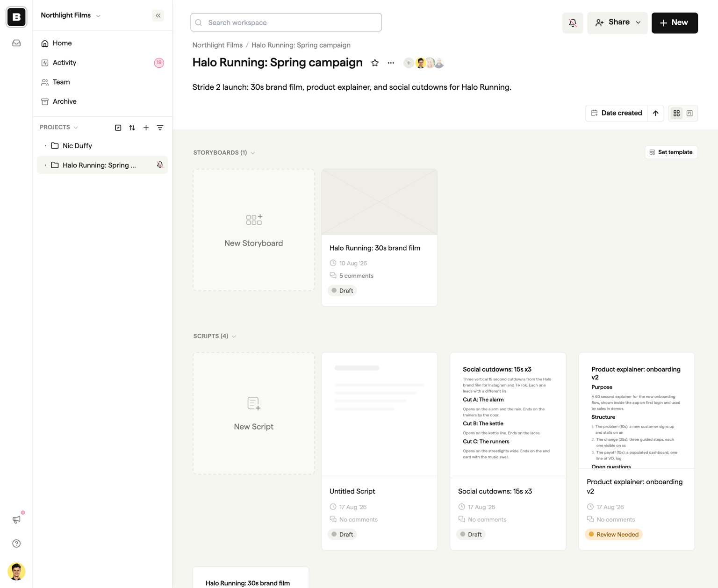Open the projects filter icon
Image resolution: width=718 pixels, height=588 pixels.
click(160, 128)
